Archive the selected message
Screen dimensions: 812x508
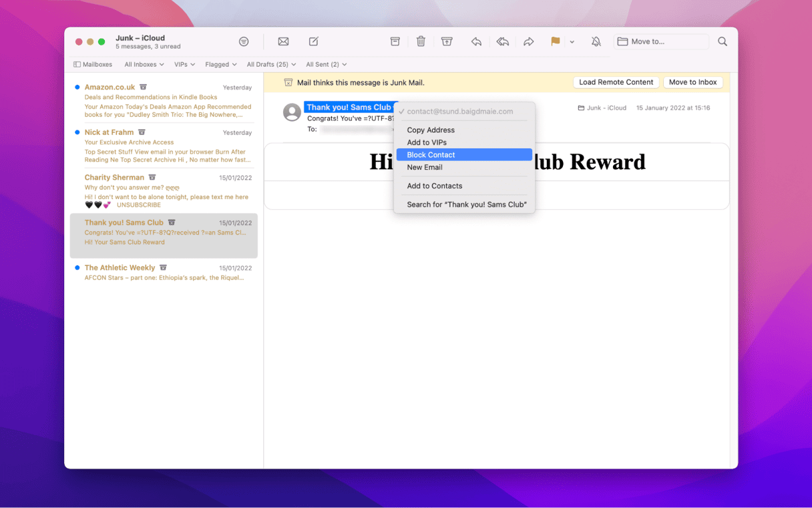(x=395, y=41)
